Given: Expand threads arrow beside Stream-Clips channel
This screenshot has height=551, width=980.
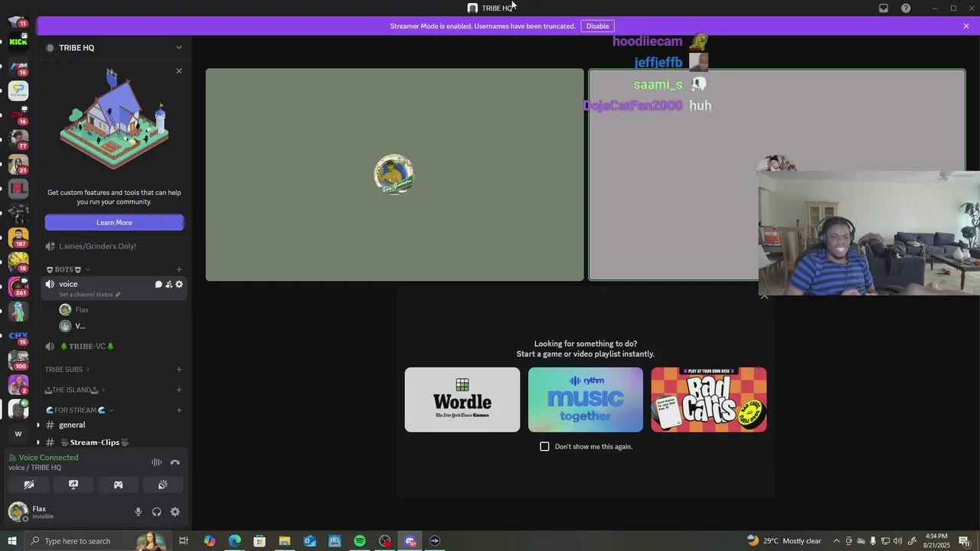Looking at the screenshot, I should tap(38, 442).
